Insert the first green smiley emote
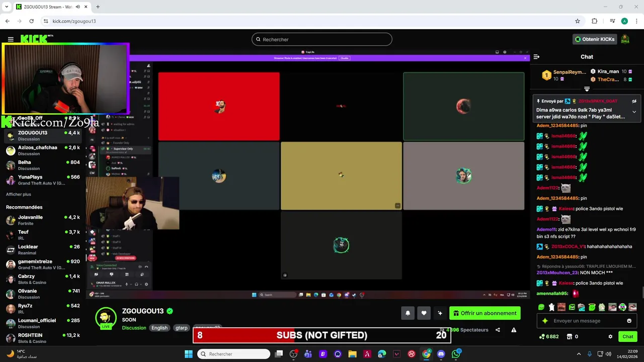This screenshot has height=362, width=644. click(541, 307)
